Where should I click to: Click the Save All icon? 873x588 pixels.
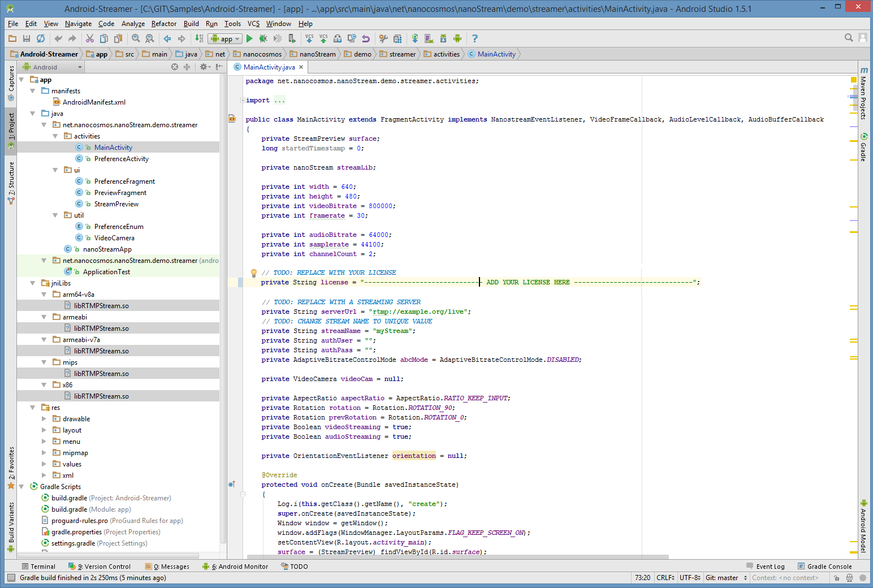coord(27,38)
